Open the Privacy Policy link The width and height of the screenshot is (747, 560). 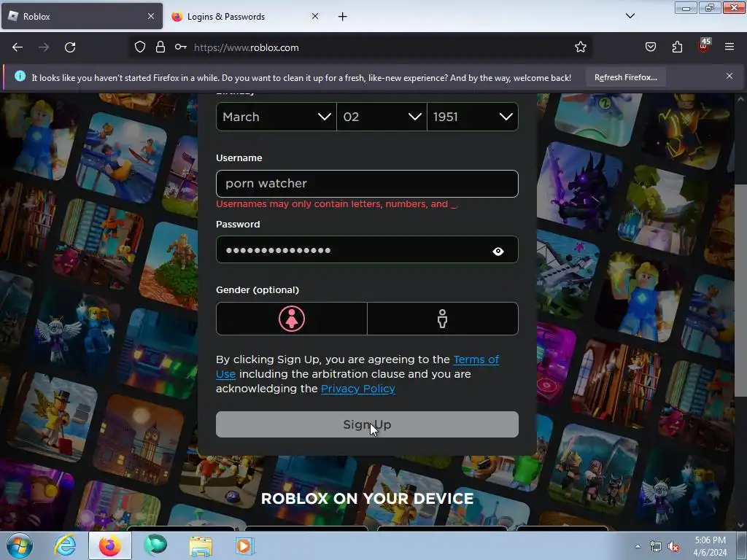point(357,389)
